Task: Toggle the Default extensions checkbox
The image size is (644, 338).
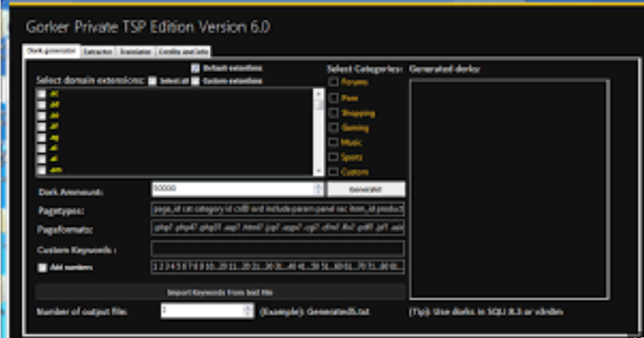Action: pyautogui.click(x=195, y=68)
